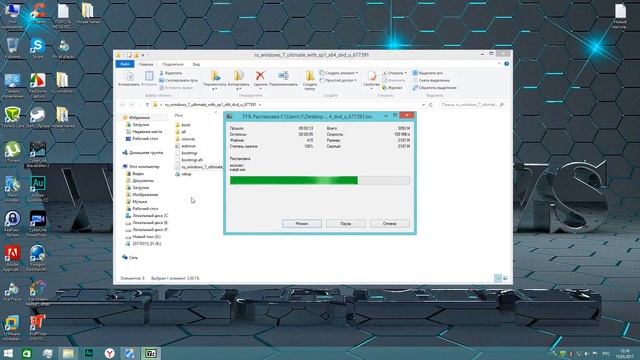This screenshot has height=360, width=640.
Task: Select the autorun file
Action: point(185,146)
